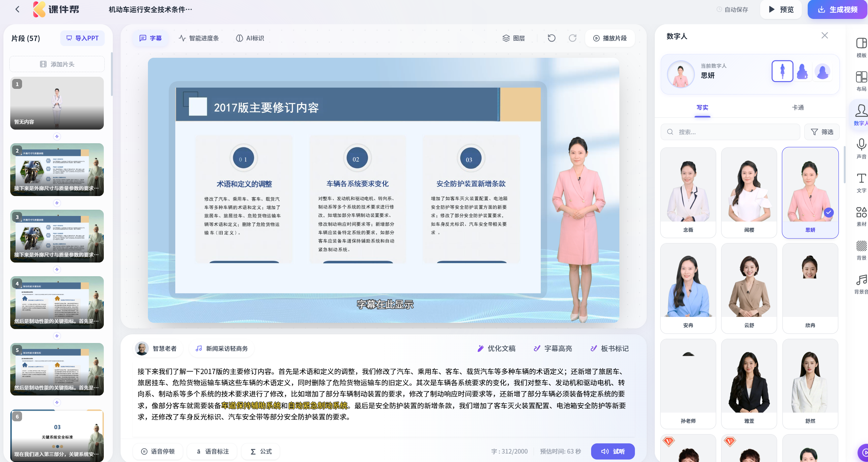Click 添加片头 to add an intro
The height and width of the screenshot is (462, 868).
pos(57,64)
